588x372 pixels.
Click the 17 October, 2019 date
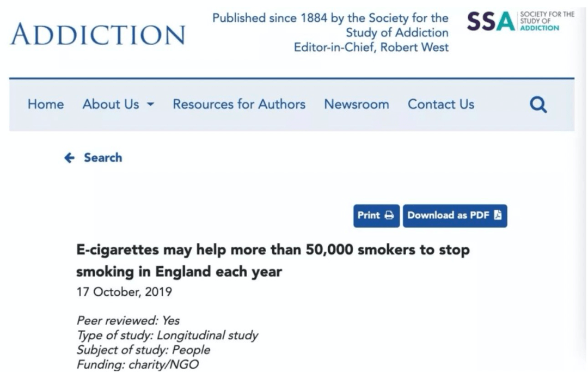coord(124,292)
